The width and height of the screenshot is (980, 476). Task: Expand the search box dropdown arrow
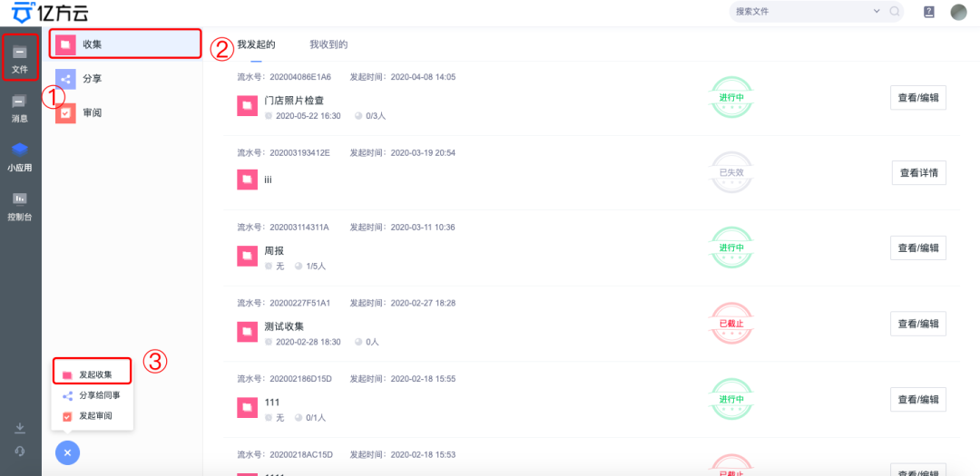click(x=877, y=12)
